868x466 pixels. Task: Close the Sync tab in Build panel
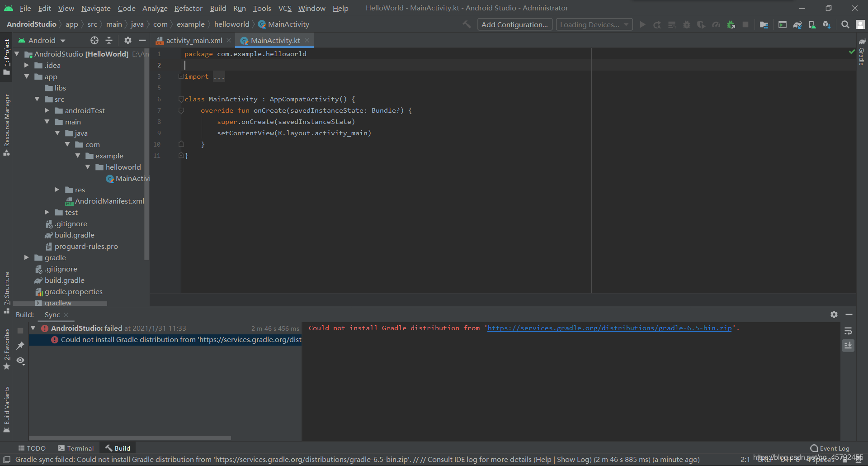click(x=66, y=315)
